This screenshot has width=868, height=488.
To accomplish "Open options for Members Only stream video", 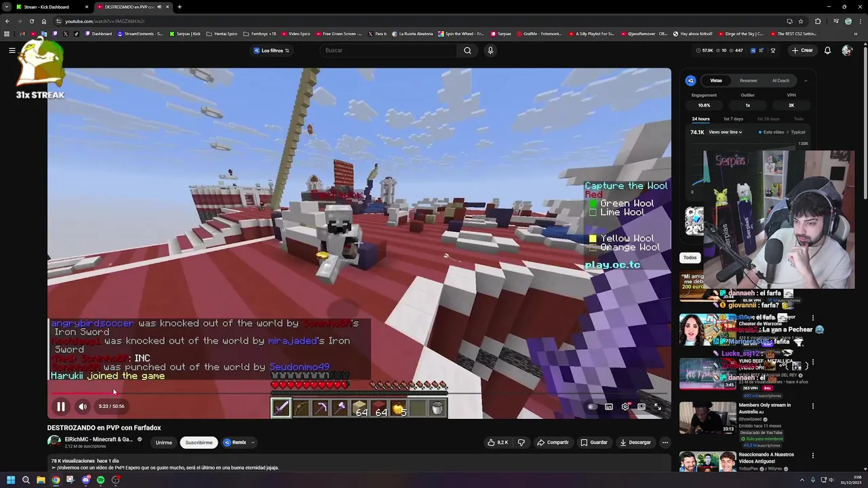I will [813, 406].
